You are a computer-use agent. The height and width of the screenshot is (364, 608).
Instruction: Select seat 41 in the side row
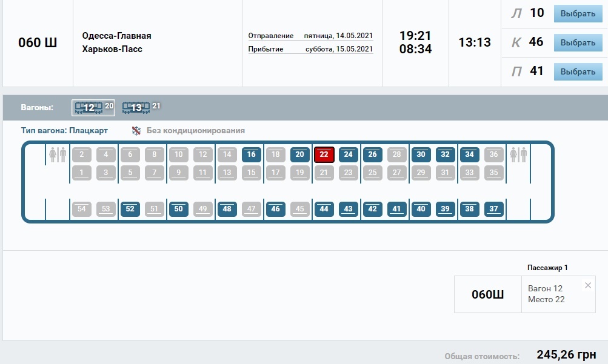tap(396, 209)
